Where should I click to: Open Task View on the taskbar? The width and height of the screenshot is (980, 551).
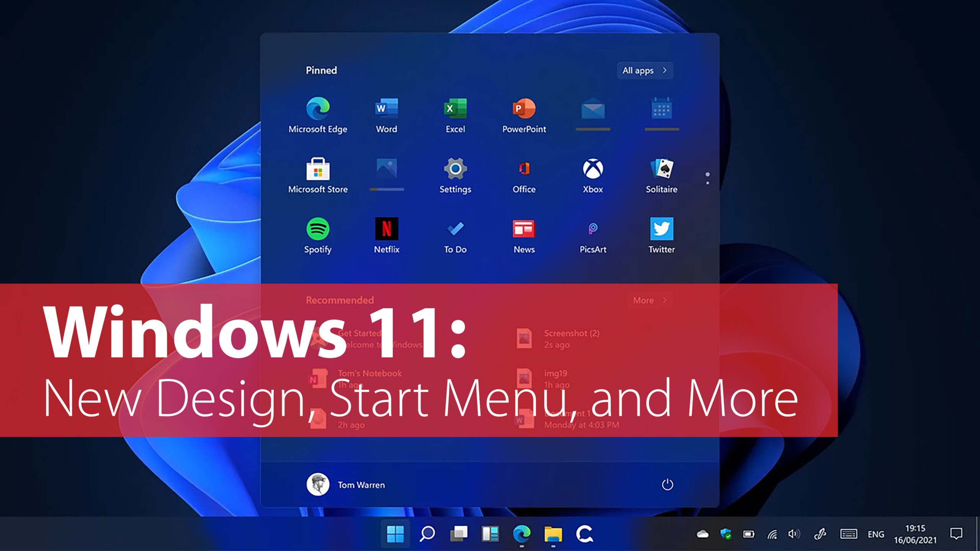click(x=459, y=534)
